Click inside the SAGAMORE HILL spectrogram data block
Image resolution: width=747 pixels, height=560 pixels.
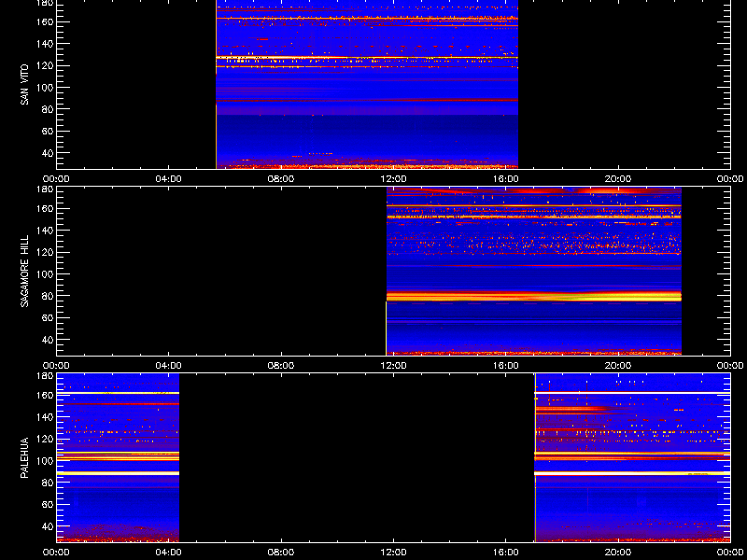tap(533, 271)
